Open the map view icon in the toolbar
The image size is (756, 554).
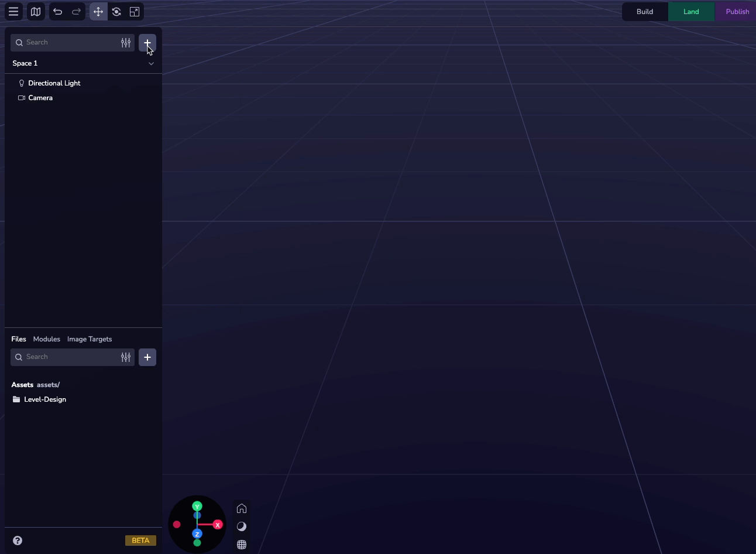35,11
